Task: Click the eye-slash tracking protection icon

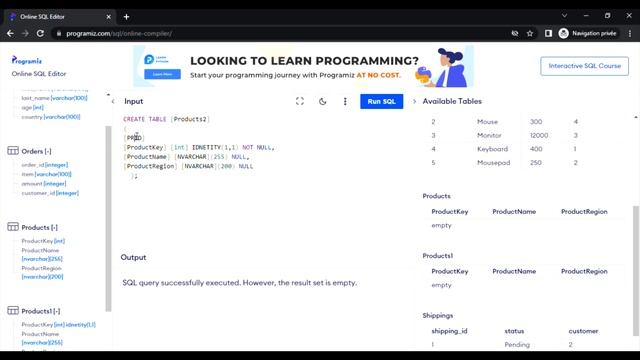Action: 515,33
